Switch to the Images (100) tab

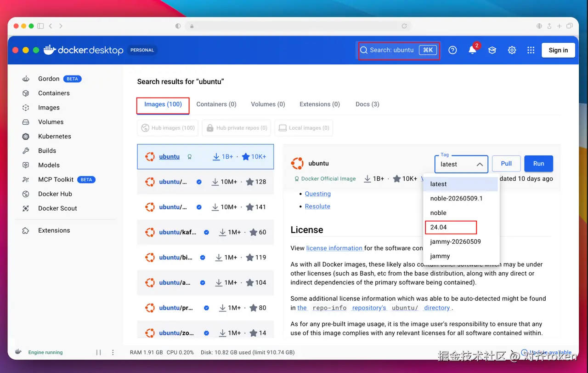click(163, 104)
